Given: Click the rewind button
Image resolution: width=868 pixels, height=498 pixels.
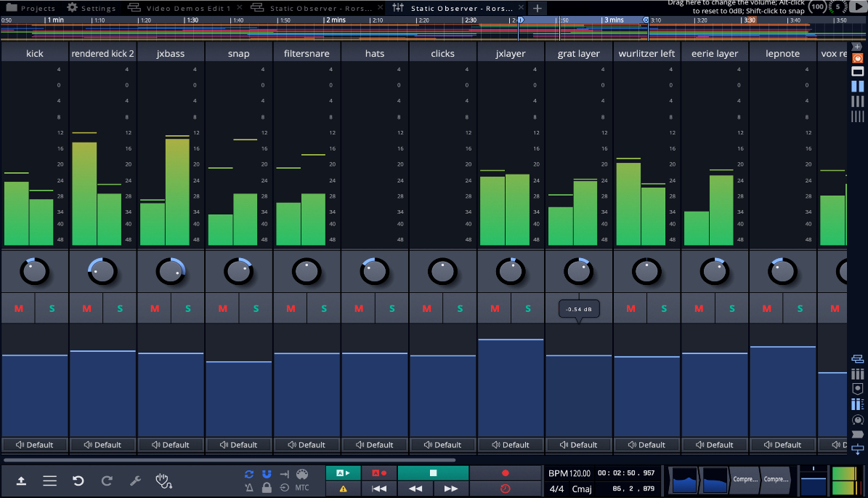Looking at the screenshot, I should point(415,489).
